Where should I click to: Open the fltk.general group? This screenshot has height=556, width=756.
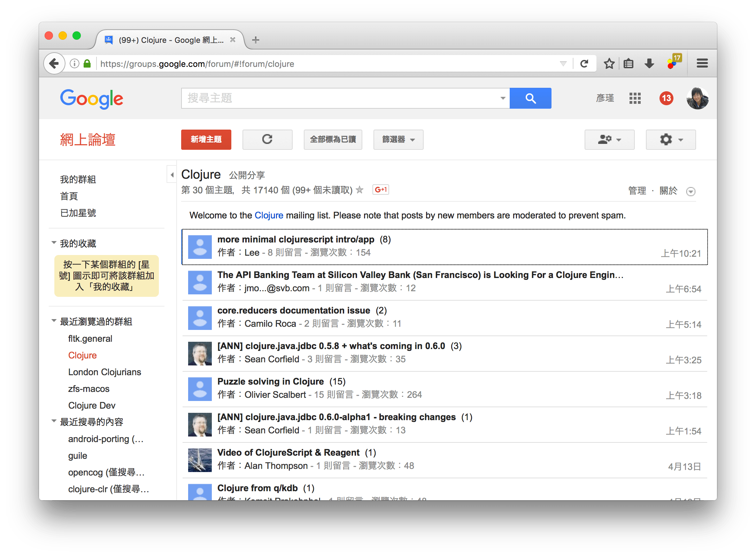coord(90,339)
